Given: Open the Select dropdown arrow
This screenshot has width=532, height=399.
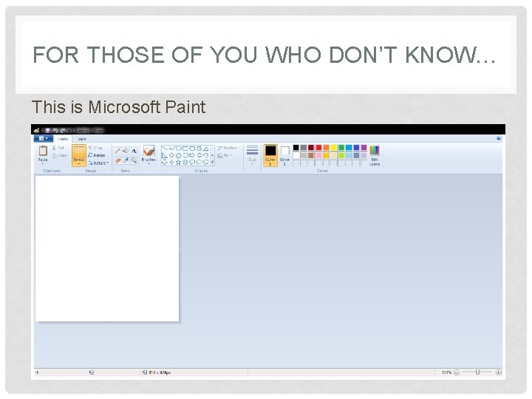Looking at the screenshot, I should click(79, 164).
